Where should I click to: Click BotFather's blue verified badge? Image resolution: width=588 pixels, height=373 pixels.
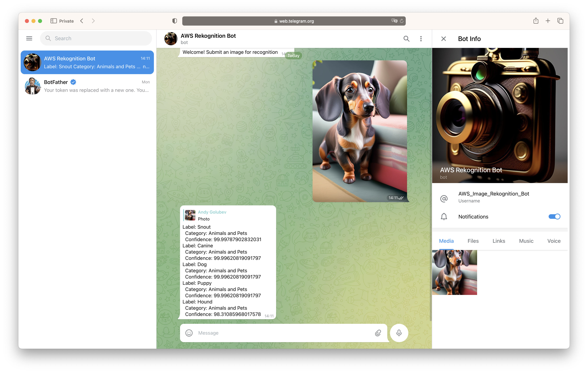[73, 82]
